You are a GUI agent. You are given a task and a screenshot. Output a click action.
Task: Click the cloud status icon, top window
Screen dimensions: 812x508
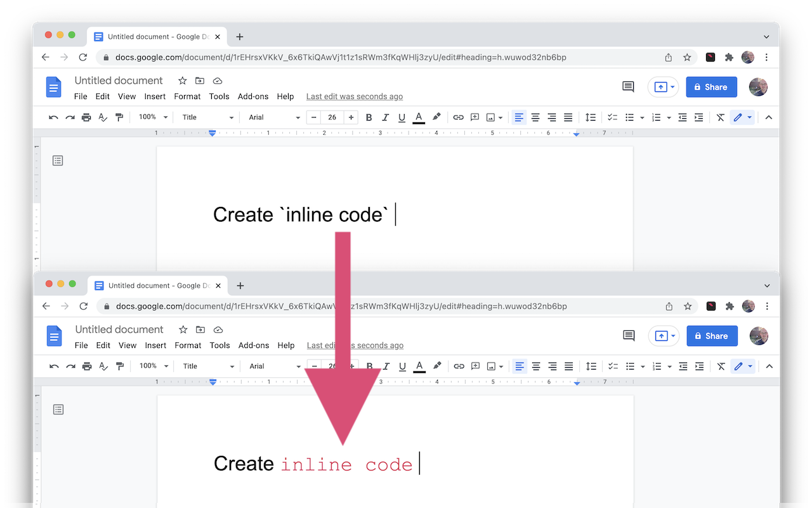point(218,81)
